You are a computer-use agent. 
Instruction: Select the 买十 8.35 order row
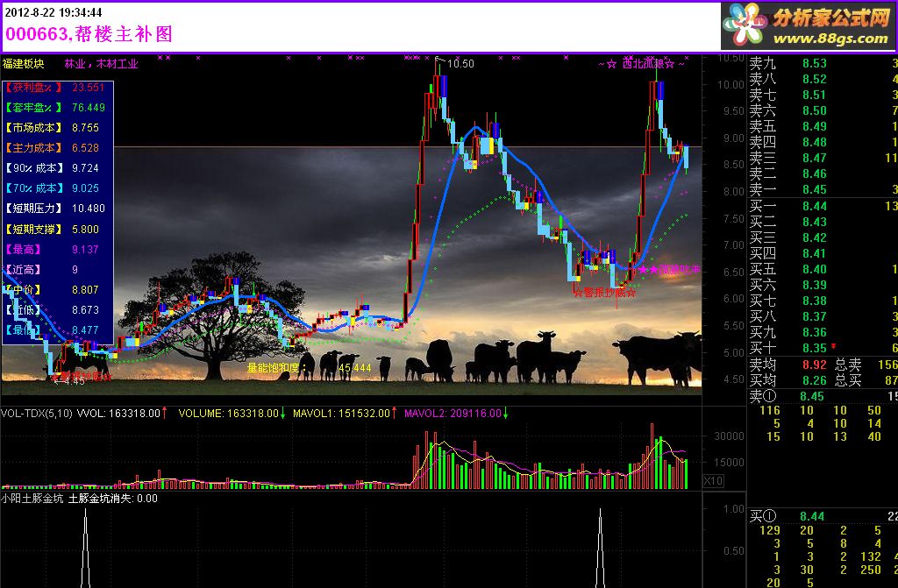pos(823,348)
